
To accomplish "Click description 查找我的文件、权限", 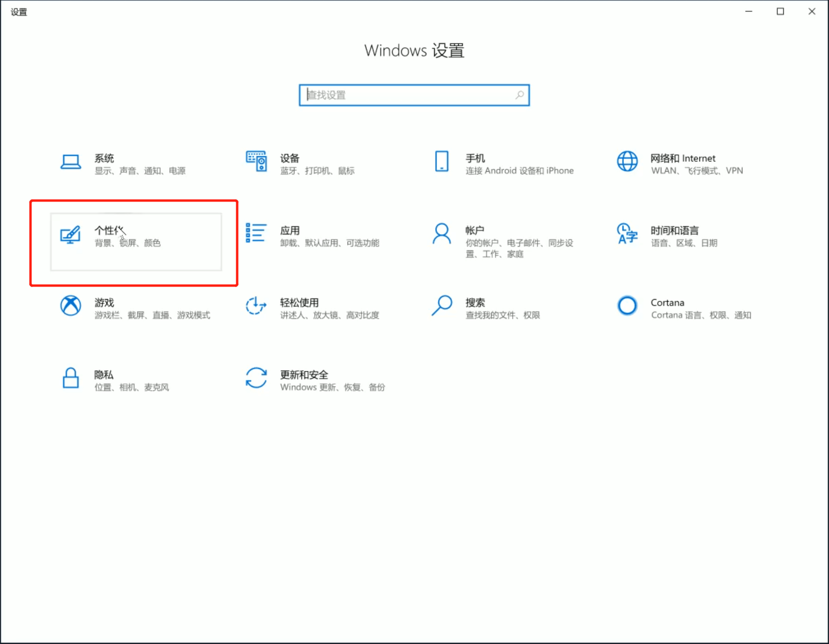I will coord(503,315).
